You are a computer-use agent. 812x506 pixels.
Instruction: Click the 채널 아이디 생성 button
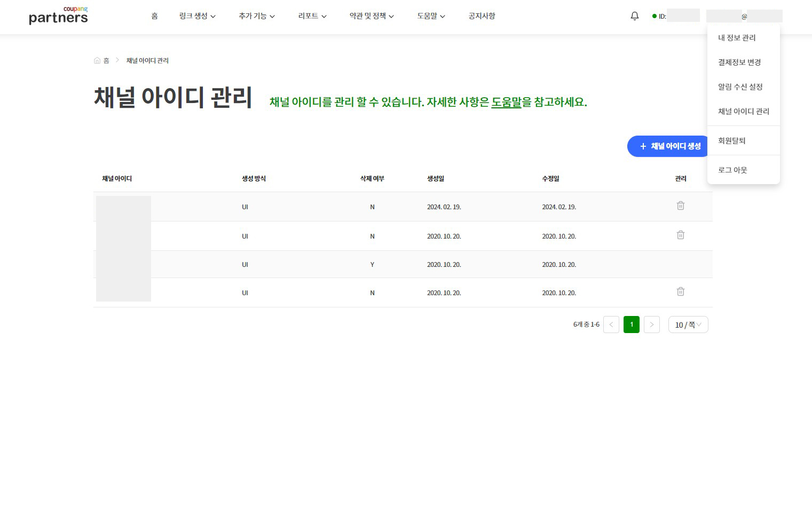[668, 146]
